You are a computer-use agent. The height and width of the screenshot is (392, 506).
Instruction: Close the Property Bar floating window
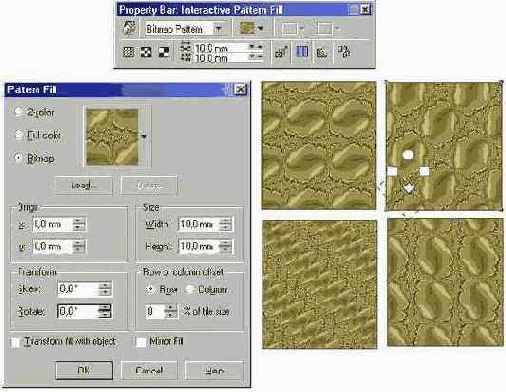click(366, 10)
